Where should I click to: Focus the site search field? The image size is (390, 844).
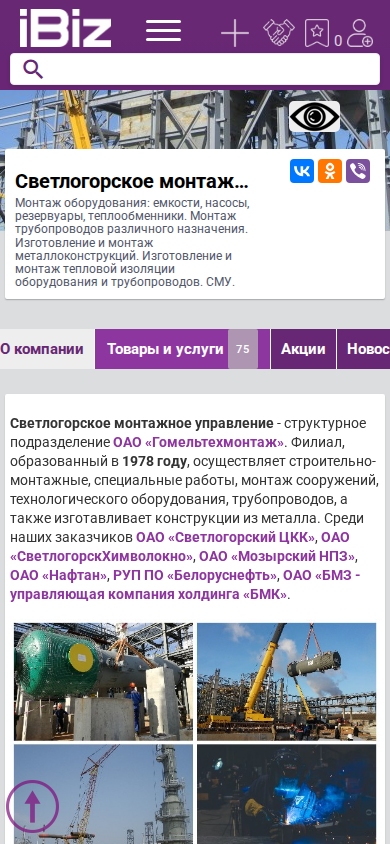[x=195, y=69]
